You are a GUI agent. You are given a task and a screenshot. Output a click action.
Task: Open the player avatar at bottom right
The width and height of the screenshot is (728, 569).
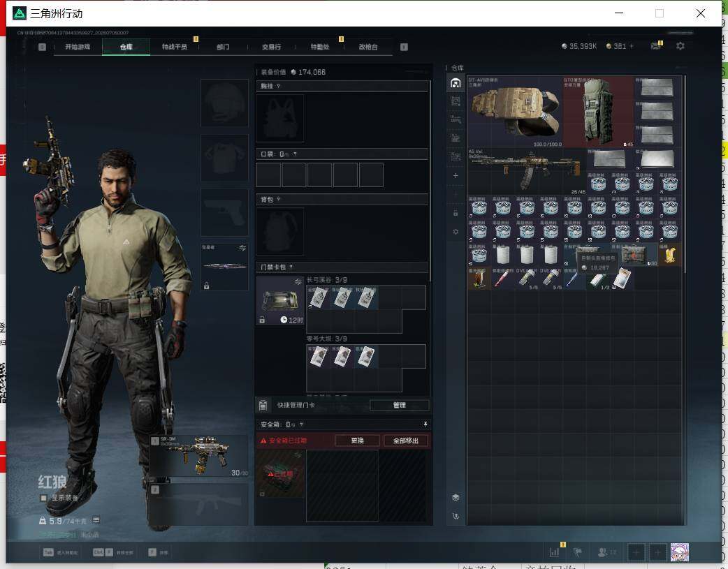tap(679, 552)
